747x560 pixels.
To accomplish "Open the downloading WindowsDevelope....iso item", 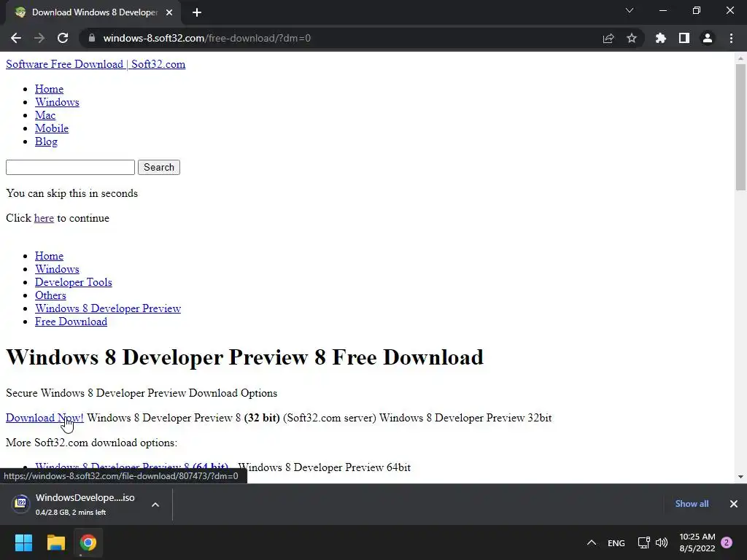I will pos(85,504).
